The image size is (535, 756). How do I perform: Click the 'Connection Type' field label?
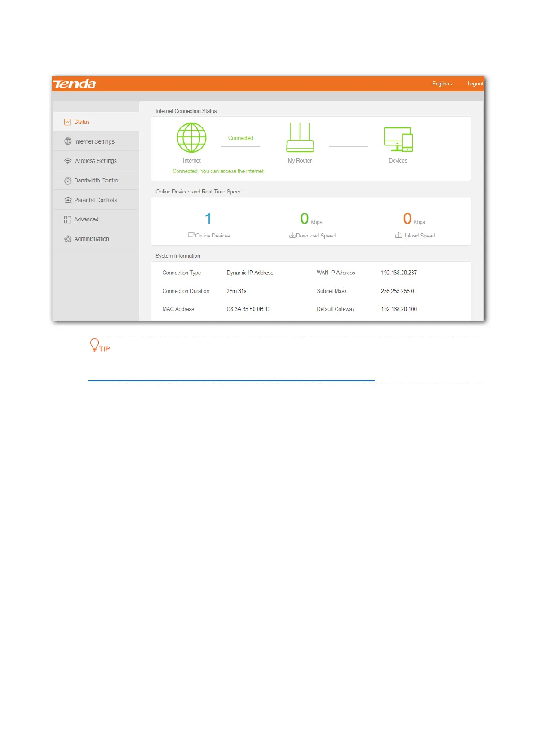(181, 273)
